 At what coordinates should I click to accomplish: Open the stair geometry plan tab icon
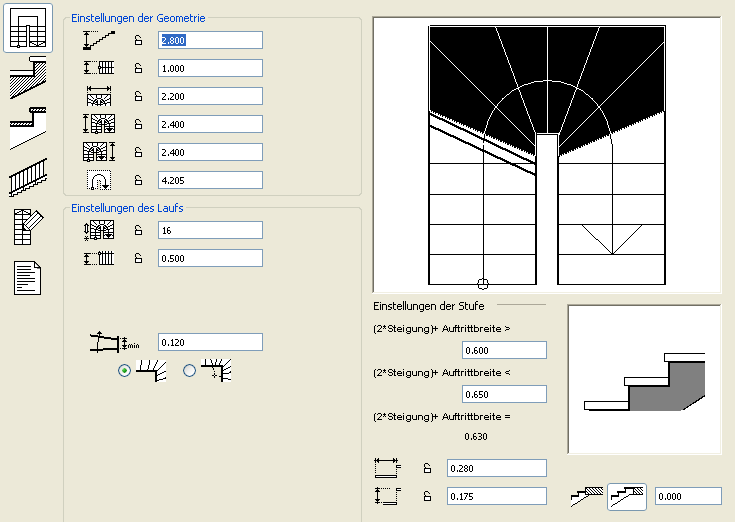tap(28, 28)
